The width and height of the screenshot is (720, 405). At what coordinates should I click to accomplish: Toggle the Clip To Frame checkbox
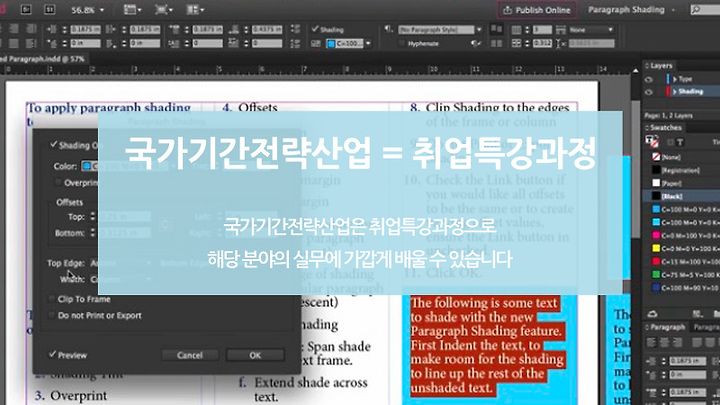(51, 299)
